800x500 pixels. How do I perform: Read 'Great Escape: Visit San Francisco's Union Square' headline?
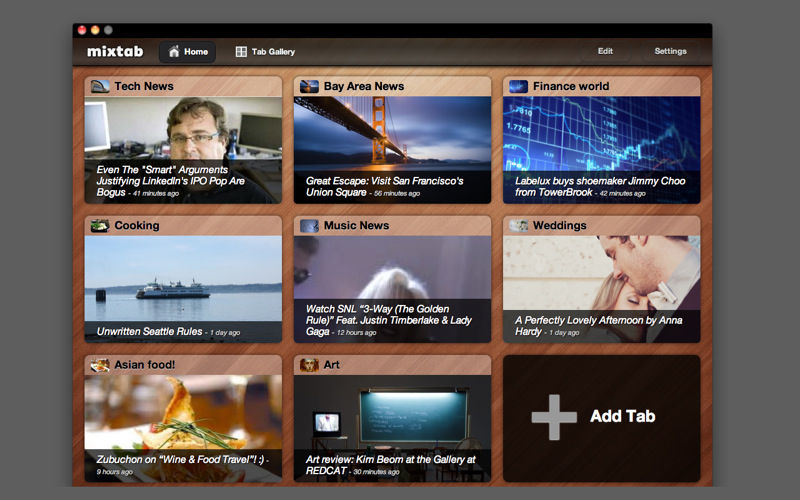[384, 186]
